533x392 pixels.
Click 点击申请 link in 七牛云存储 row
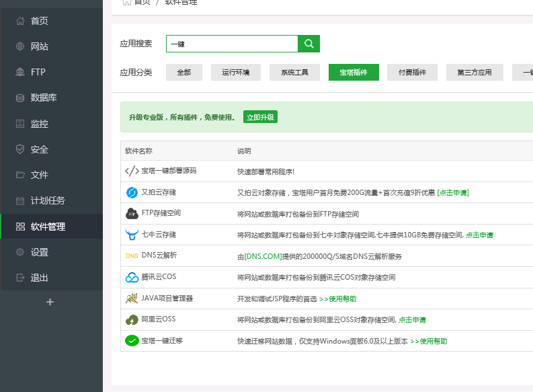(479, 235)
